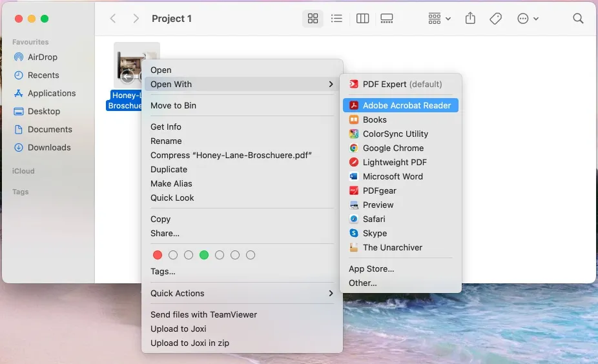
Task: Expand the Quick Actions submenu
Action: 242,293
